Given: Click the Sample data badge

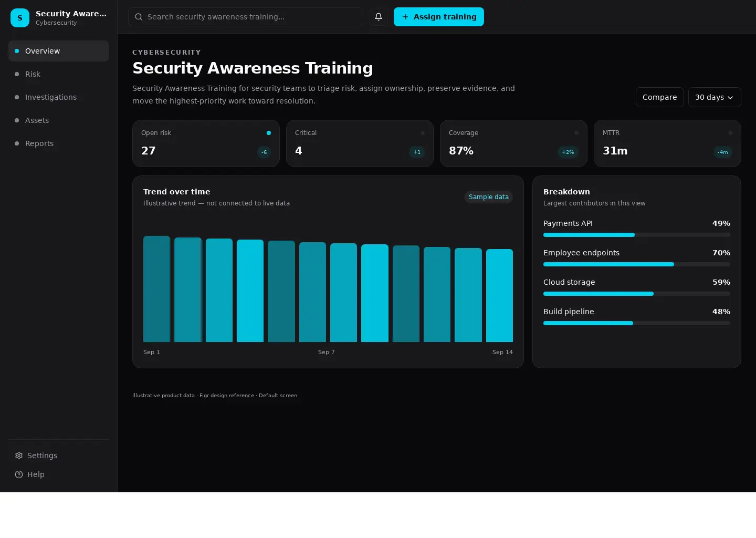Looking at the screenshot, I should (489, 197).
